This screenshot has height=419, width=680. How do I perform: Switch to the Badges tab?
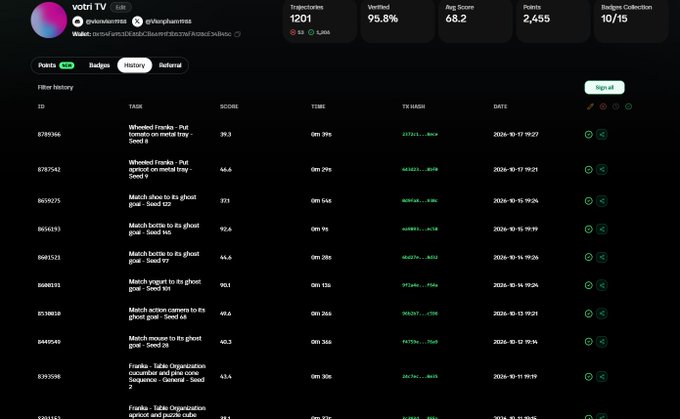point(99,65)
